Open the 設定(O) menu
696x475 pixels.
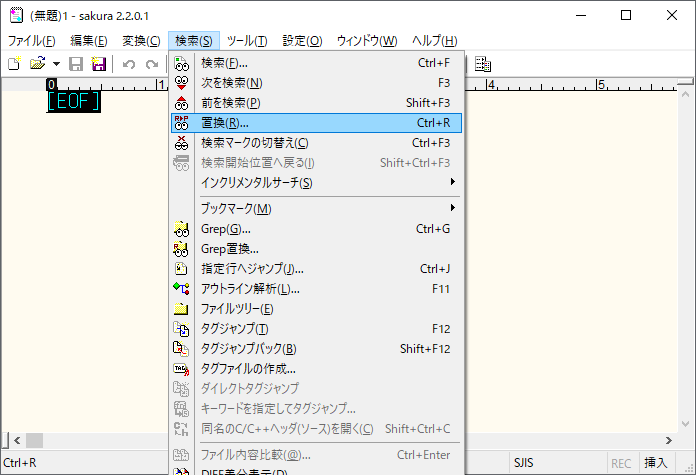point(302,41)
